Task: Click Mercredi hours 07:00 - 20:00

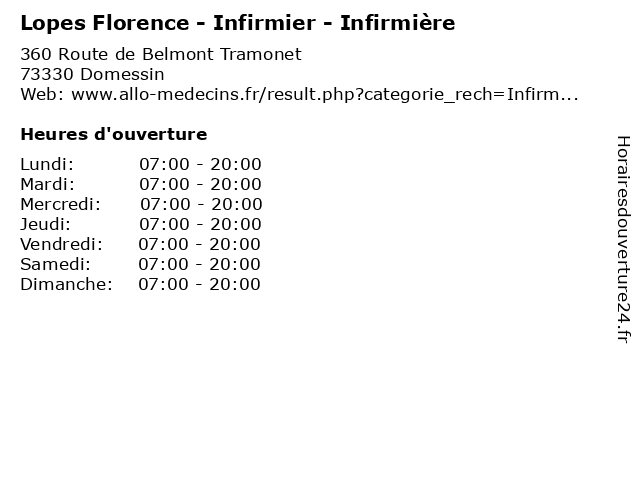Action: [x=201, y=204]
